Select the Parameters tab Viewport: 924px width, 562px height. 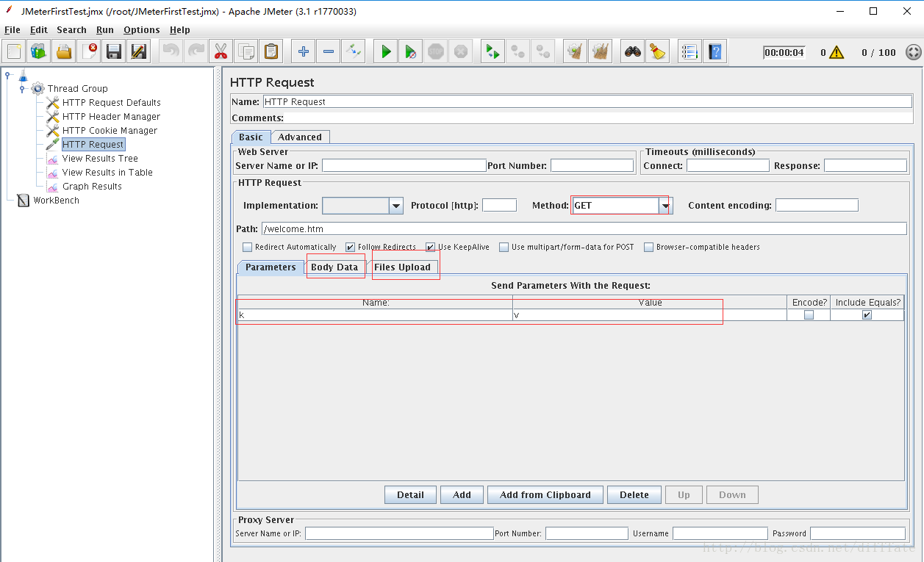[271, 267]
